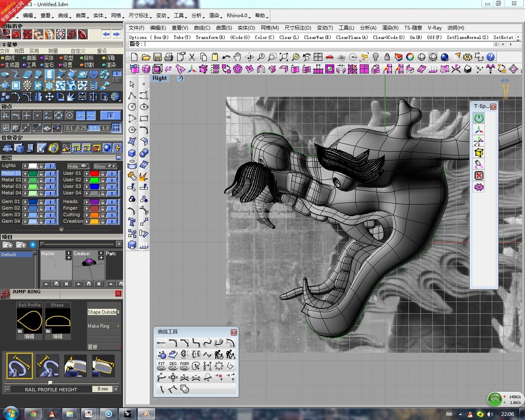The height and width of the screenshot is (420, 525).
Task: Click the options gear icon in toolbar
Action: pos(468,57)
